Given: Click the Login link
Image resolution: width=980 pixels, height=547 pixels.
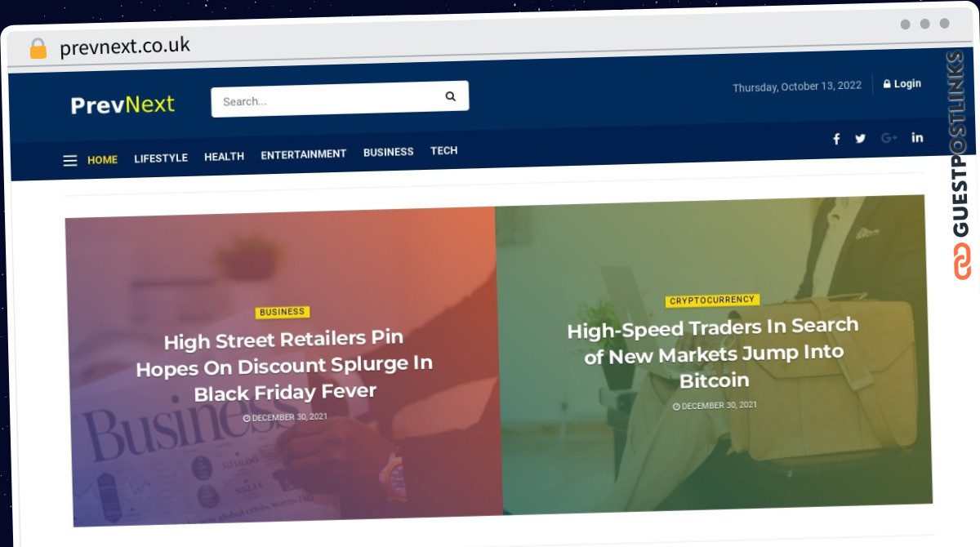Looking at the screenshot, I should click(902, 83).
